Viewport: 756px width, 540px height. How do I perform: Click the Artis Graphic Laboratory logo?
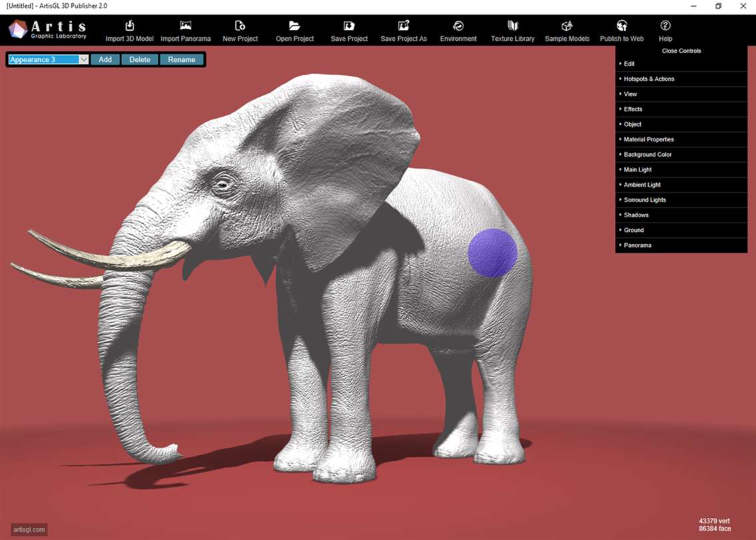coord(47,29)
